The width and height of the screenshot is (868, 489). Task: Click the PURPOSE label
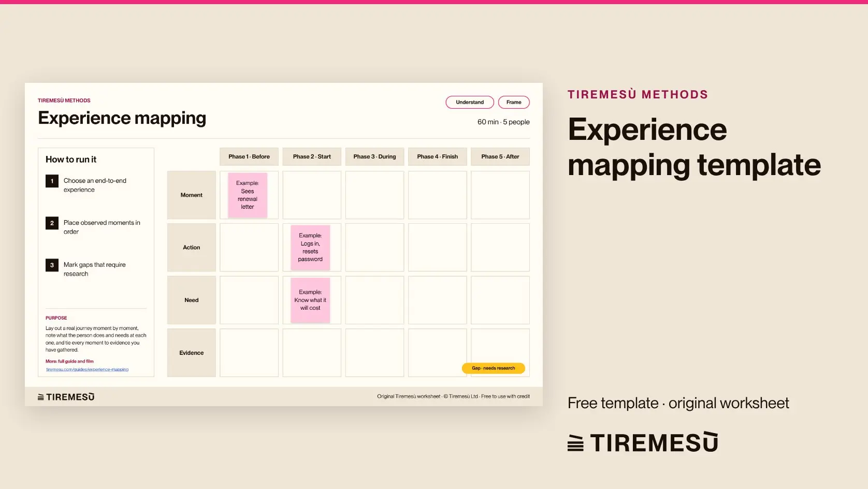pyautogui.click(x=56, y=318)
